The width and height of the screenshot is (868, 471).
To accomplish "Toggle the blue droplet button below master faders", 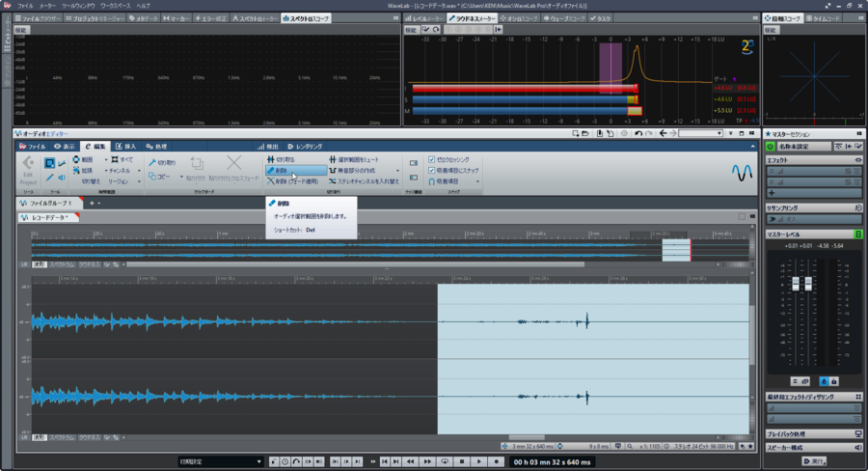I will point(824,381).
